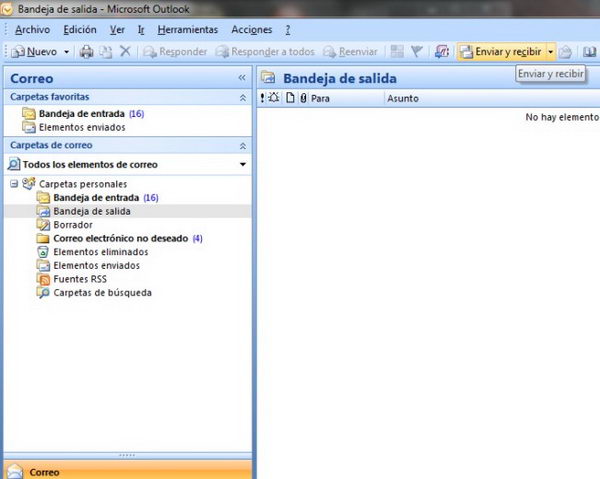The height and width of the screenshot is (479, 600).
Task: Click Responder a todos button
Action: (x=265, y=52)
